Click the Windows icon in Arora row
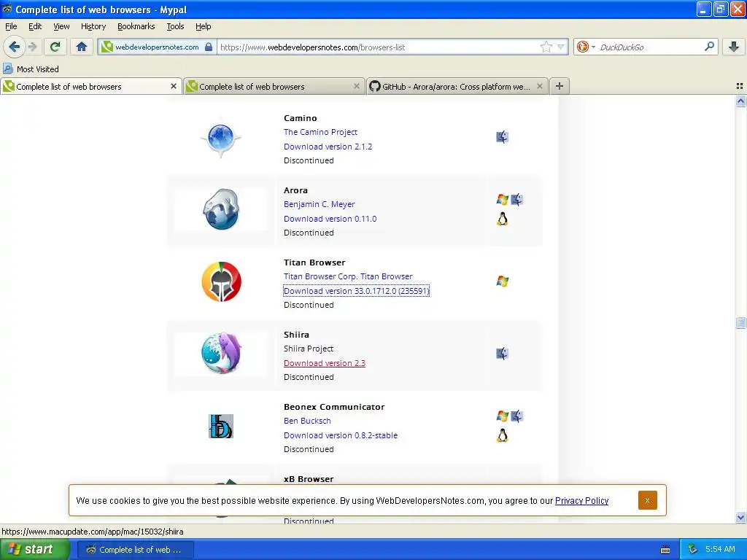 coord(502,200)
